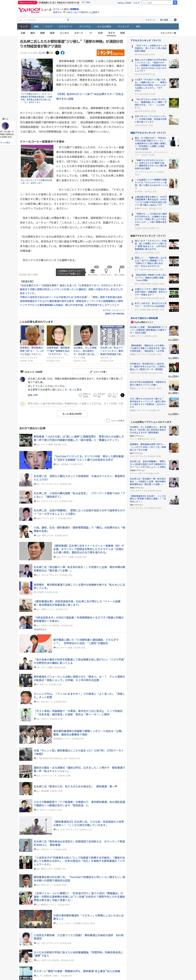Screen dimensions: 196x980
Task: Open the photo of Ishimaru waving with microphone
Action: pos(37,162)
